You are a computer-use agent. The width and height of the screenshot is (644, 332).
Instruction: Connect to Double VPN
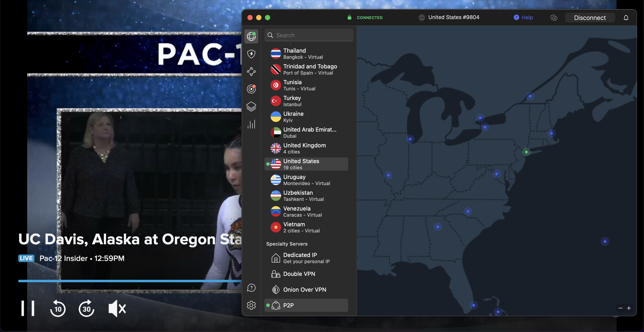coord(306,274)
